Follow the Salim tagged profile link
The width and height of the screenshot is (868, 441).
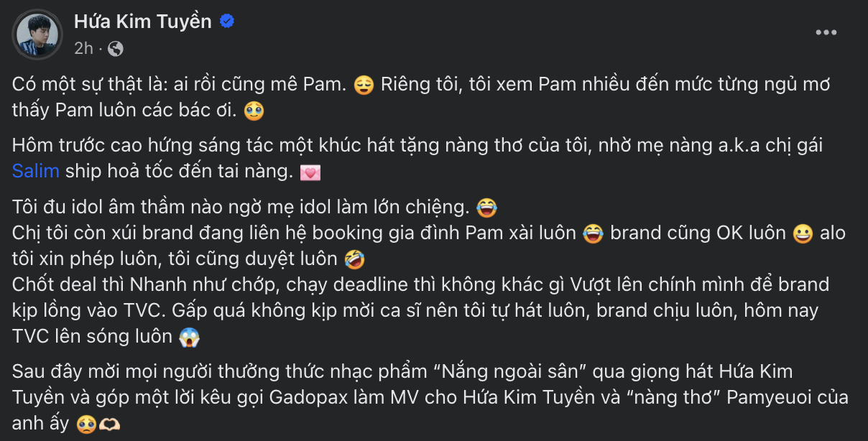[x=36, y=172]
